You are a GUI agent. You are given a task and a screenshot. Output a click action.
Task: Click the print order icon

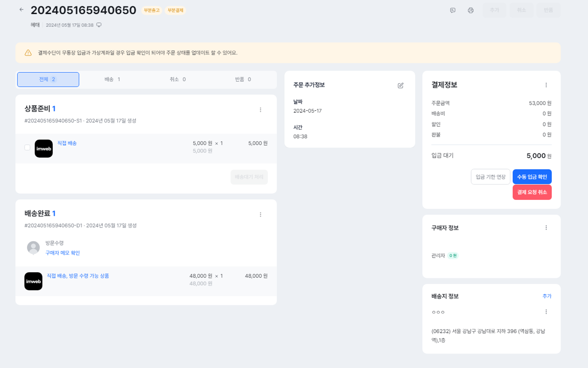(471, 10)
